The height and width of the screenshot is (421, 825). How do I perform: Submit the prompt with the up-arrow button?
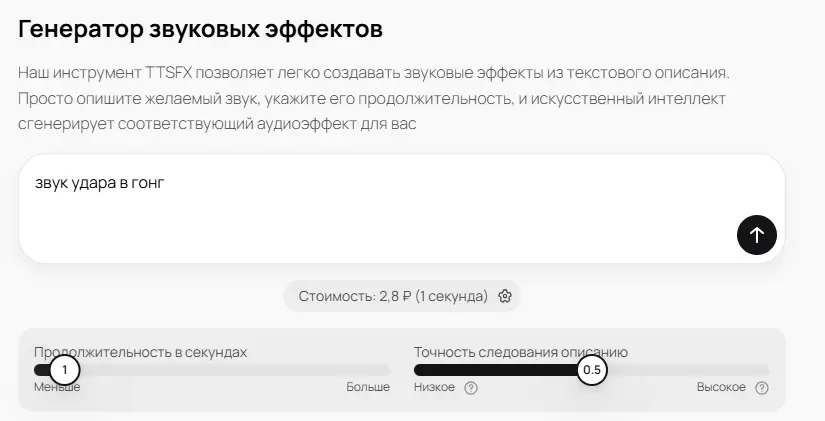pos(757,235)
